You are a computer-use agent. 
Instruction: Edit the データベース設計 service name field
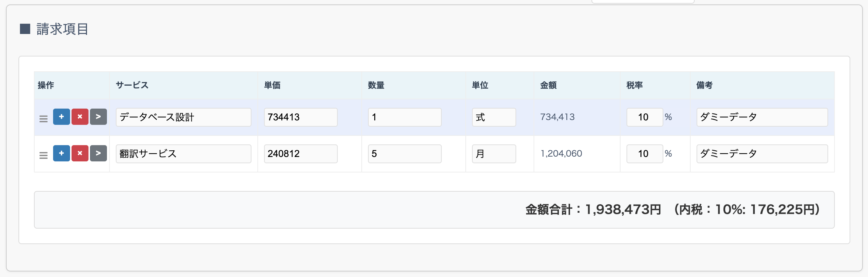coord(184,117)
